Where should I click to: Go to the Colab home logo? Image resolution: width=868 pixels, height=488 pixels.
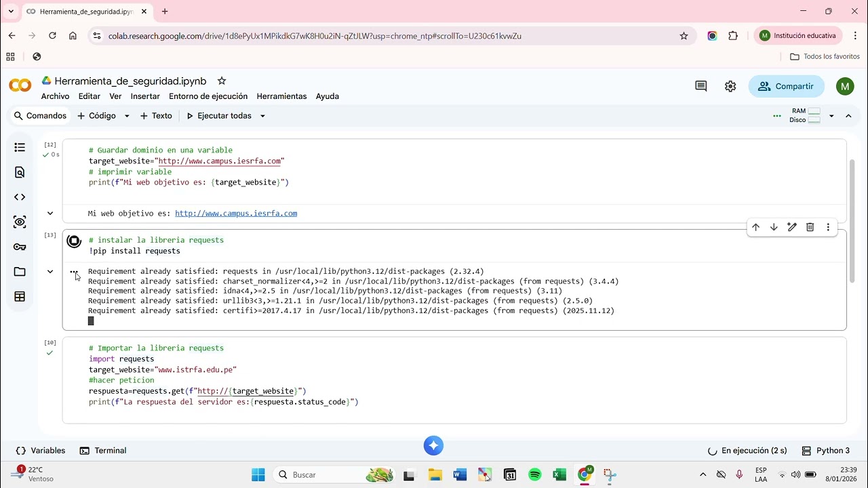click(20, 85)
